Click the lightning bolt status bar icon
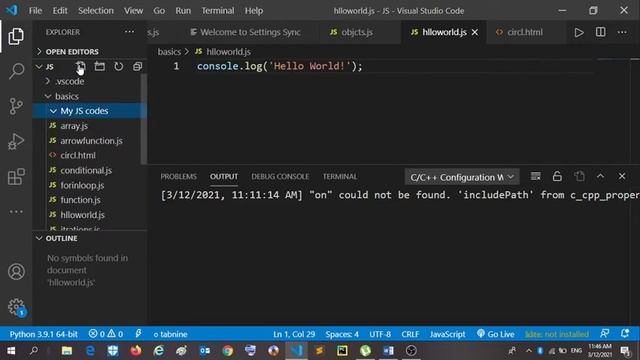The width and height of the screenshot is (640, 360). 138,334
